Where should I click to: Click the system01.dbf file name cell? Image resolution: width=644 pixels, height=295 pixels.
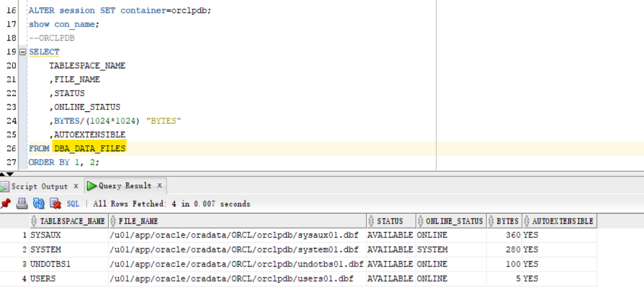pos(237,250)
